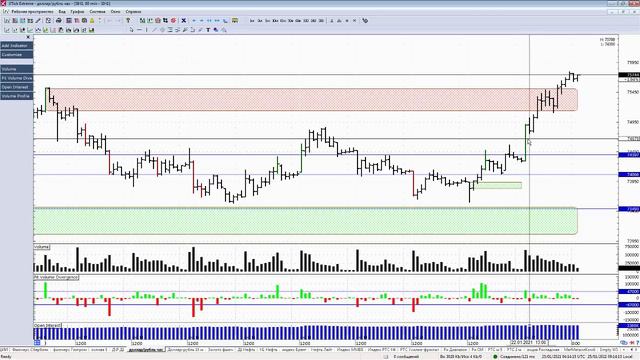Click the green connection status indicator
Screen dimensions: 640x360
pyautogui.click(x=495, y=357)
